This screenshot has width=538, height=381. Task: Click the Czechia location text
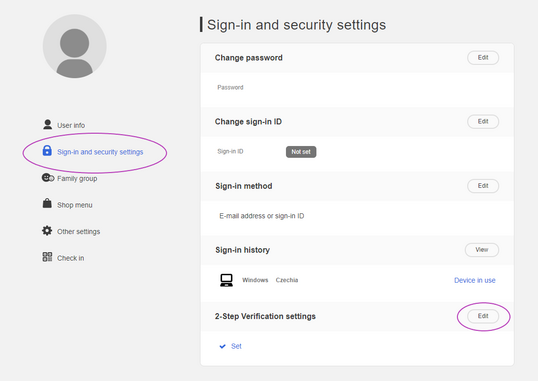[287, 280]
